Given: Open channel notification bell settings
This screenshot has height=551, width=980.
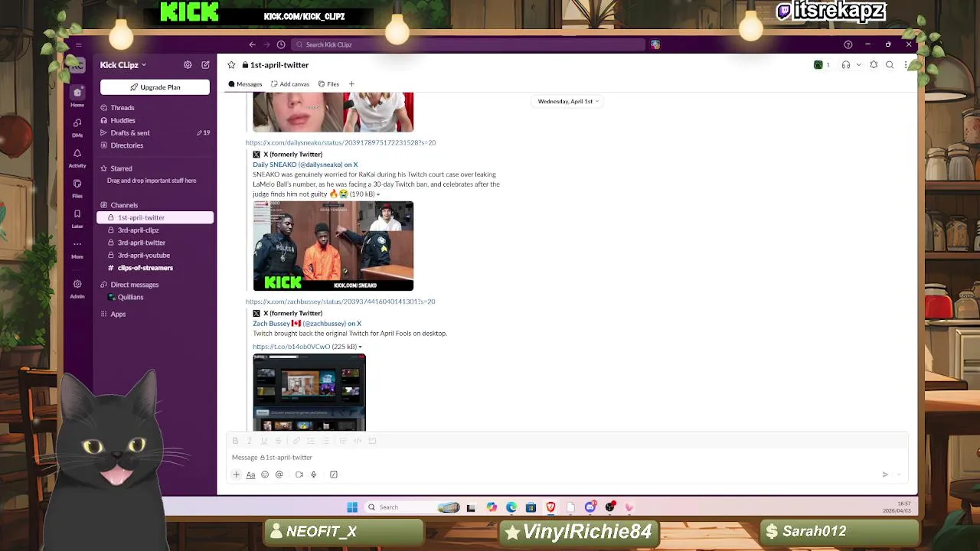Looking at the screenshot, I should click(x=874, y=65).
